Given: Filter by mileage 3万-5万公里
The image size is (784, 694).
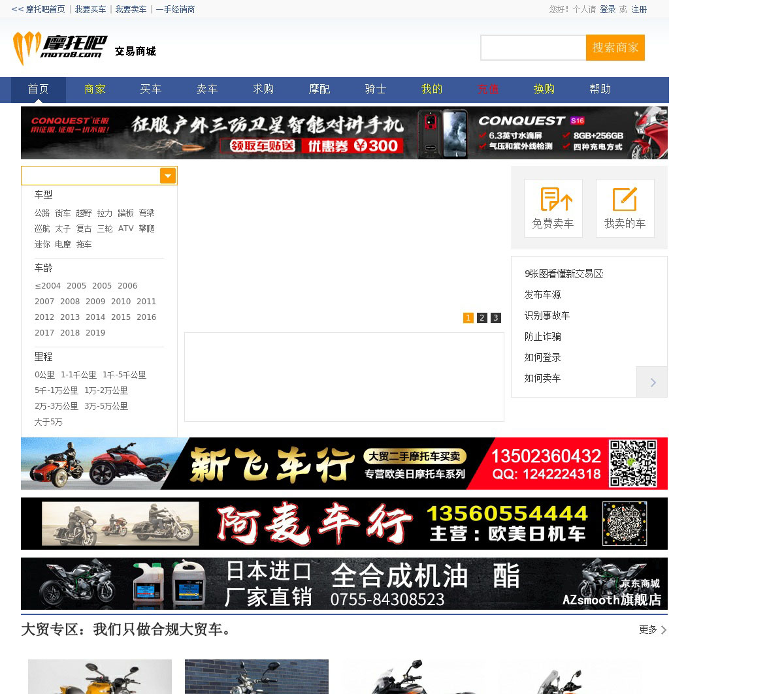Looking at the screenshot, I should 106,406.
